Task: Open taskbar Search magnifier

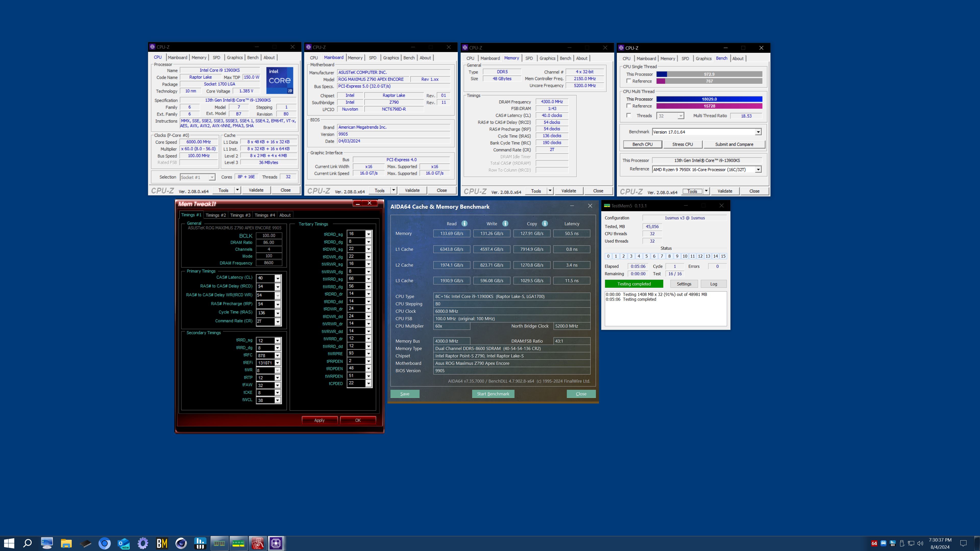Action: (x=27, y=543)
